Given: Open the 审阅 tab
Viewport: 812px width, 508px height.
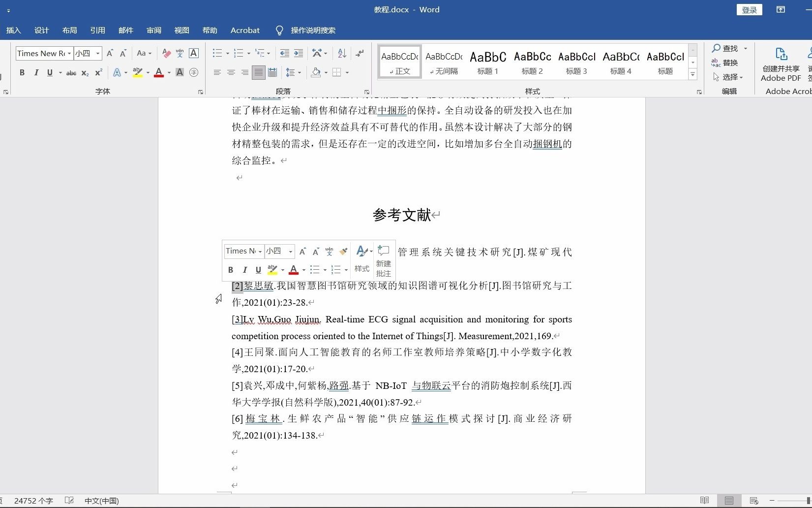Looking at the screenshot, I should click(154, 31).
